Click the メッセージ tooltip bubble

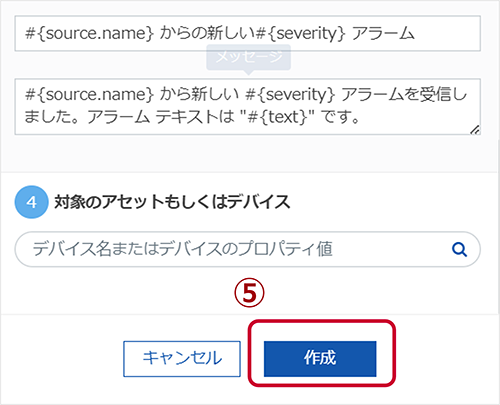point(248,57)
